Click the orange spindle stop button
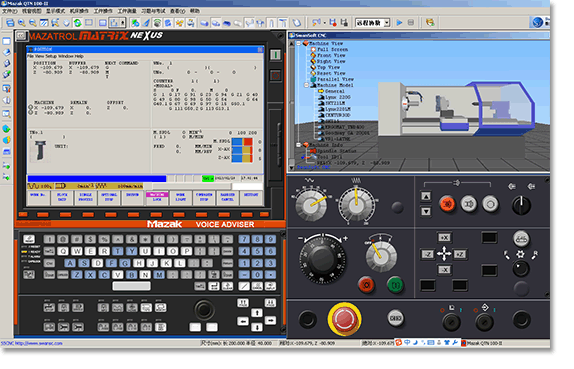This screenshot has height=369, width=574. pos(447,204)
